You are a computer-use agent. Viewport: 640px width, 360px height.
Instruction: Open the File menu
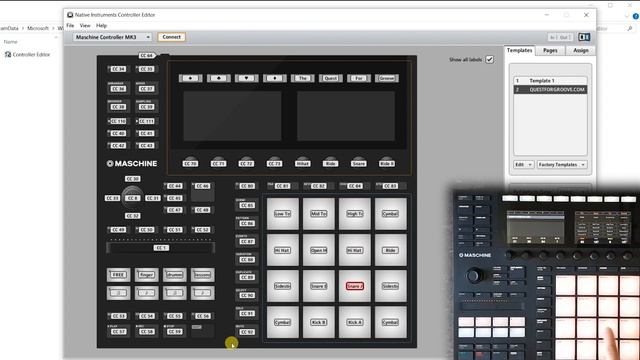tap(70, 26)
